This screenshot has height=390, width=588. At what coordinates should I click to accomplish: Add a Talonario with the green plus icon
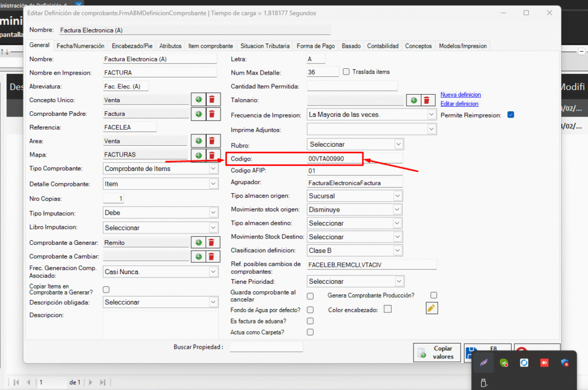pyautogui.click(x=413, y=100)
